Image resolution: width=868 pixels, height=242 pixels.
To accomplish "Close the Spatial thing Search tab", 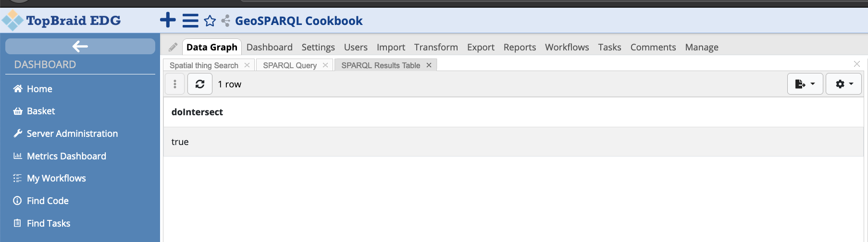I will coord(247,65).
